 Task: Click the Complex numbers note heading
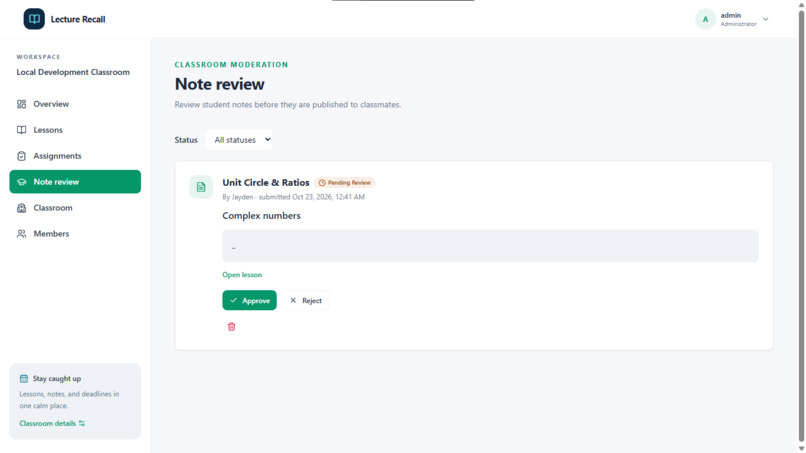tap(261, 216)
